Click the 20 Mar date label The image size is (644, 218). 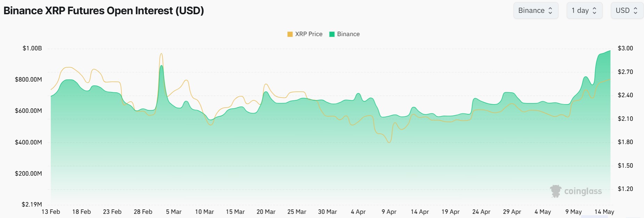[266, 212]
